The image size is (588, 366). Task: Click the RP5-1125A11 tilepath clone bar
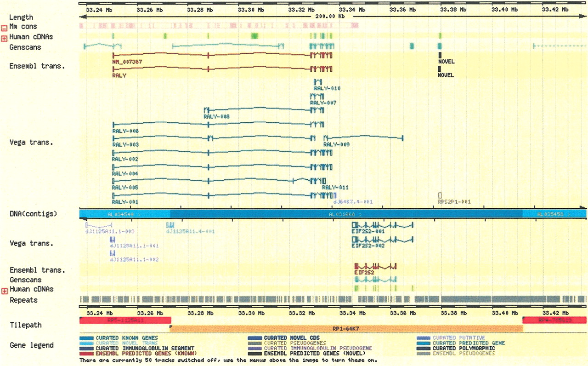(124, 320)
